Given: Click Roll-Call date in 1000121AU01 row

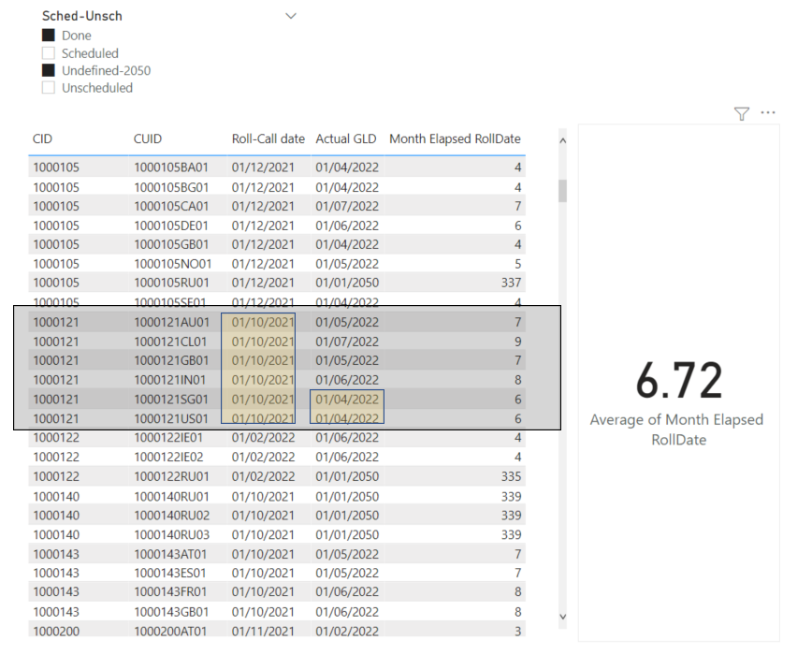Looking at the screenshot, I should 263,322.
